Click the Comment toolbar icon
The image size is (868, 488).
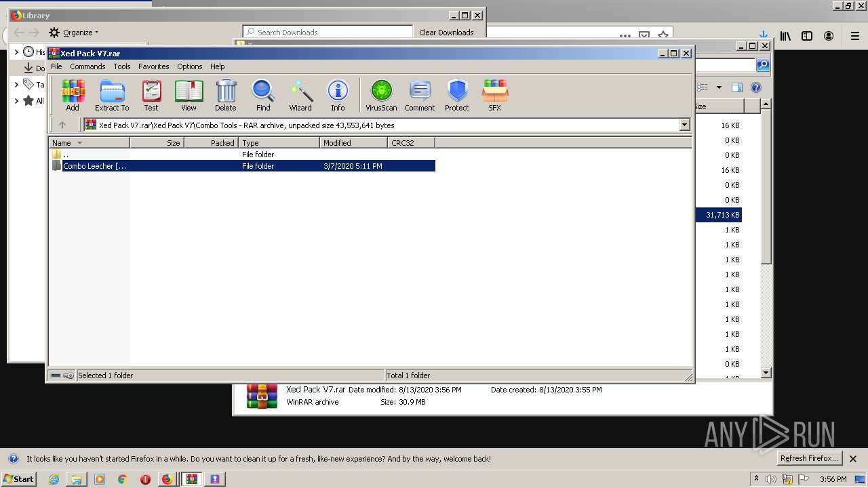tap(420, 96)
